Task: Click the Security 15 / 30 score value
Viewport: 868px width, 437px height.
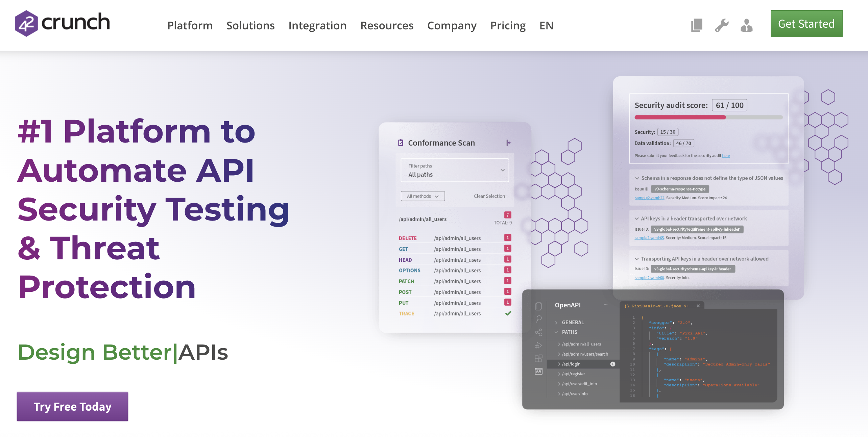Action: point(668,132)
